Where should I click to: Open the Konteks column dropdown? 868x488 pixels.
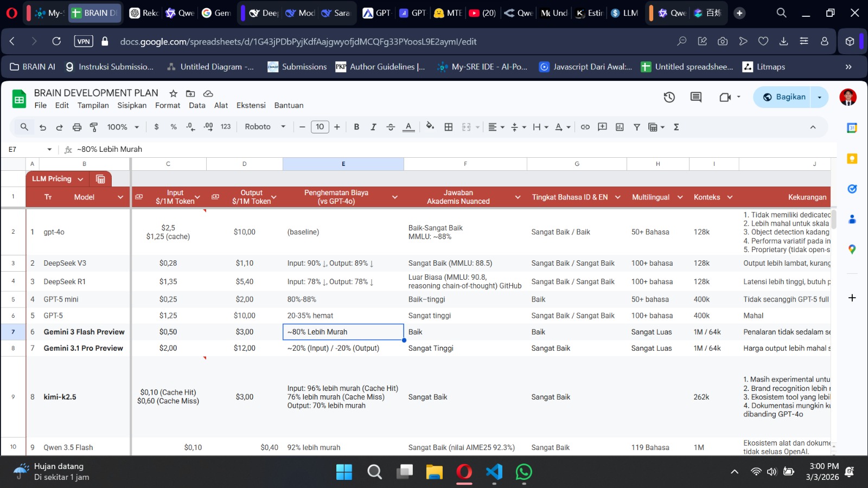(x=730, y=197)
